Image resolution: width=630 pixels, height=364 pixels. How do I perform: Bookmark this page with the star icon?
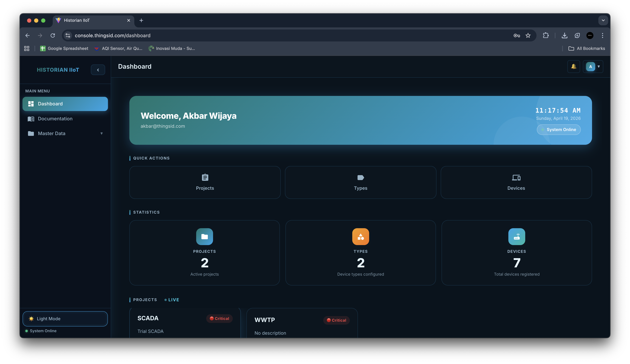(x=528, y=35)
